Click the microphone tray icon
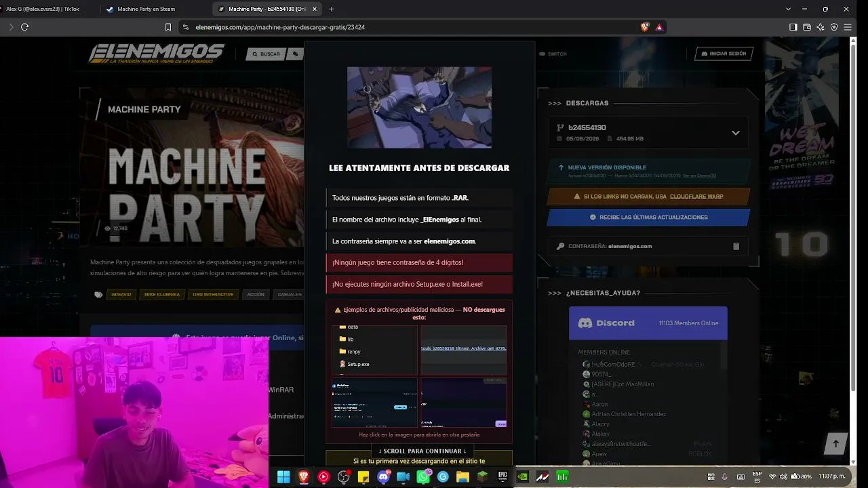Screen dimensions: 868x488 725,477
